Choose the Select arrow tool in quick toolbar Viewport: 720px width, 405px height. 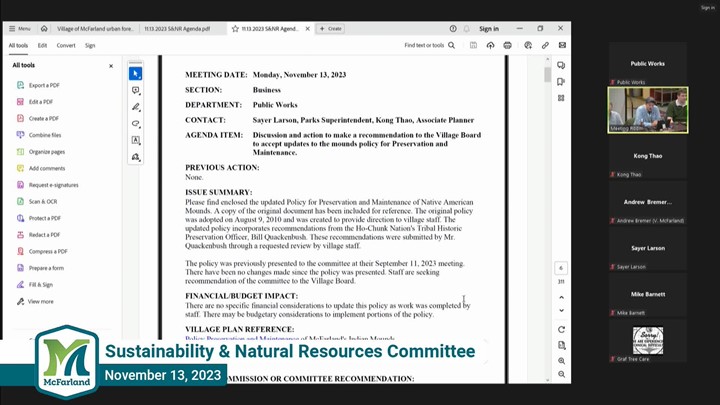[135, 74]
